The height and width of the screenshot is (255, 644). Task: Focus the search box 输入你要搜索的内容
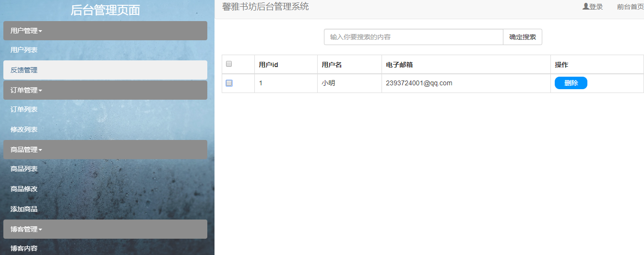pyautogui.click(x=414, y=37)
